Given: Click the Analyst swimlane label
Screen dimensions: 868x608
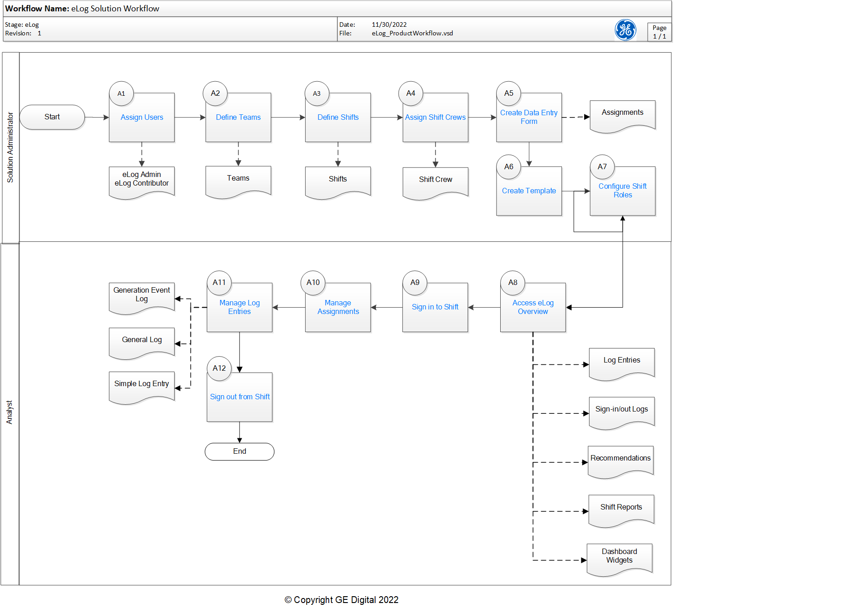Looking at the screenshot, I should click(9, 412).
